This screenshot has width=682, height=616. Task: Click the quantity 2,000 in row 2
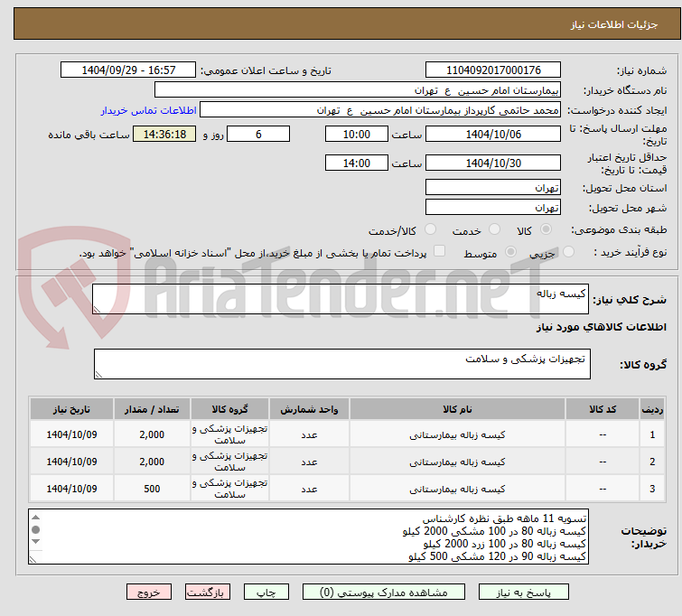152,462
